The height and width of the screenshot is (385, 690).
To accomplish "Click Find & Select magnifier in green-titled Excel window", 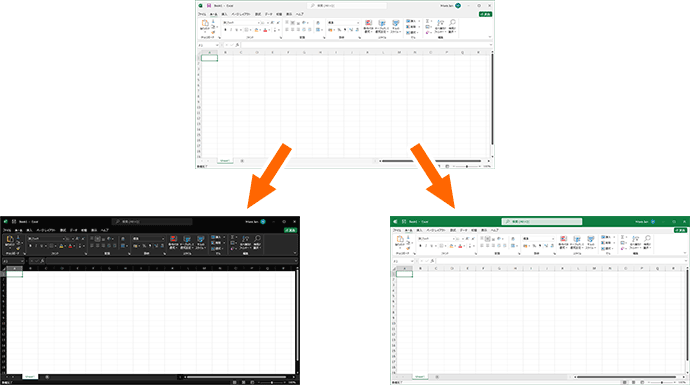I will pos(647,238).
